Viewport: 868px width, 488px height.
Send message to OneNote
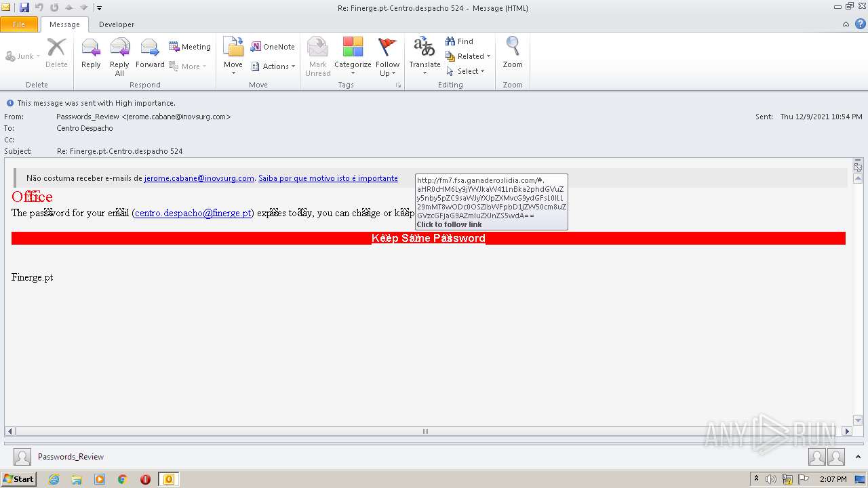[x=273, y=47]
